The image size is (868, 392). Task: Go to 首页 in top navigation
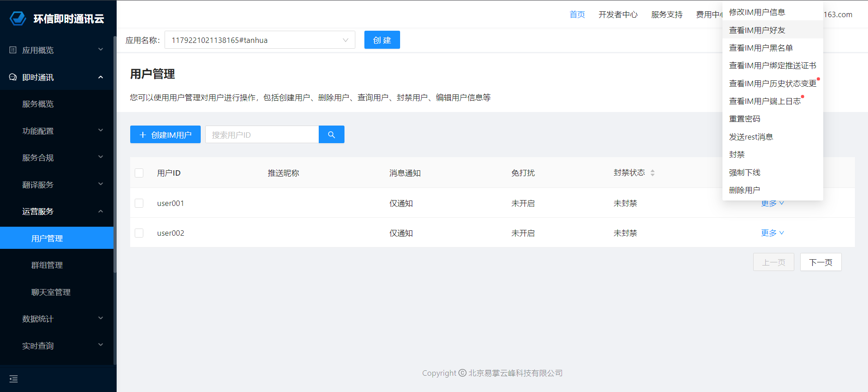click(577, 14)
